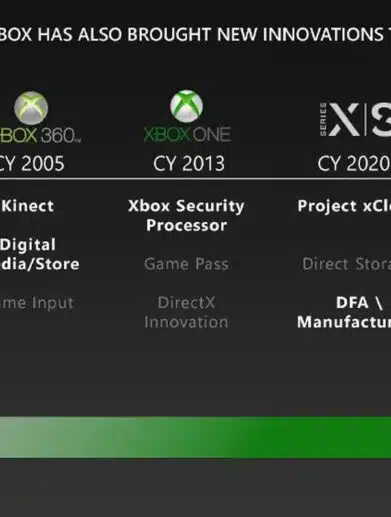391x517 pixels.
Task: Click the Project xCloud item
Action: pyautogui.click(x=344, y=206)
